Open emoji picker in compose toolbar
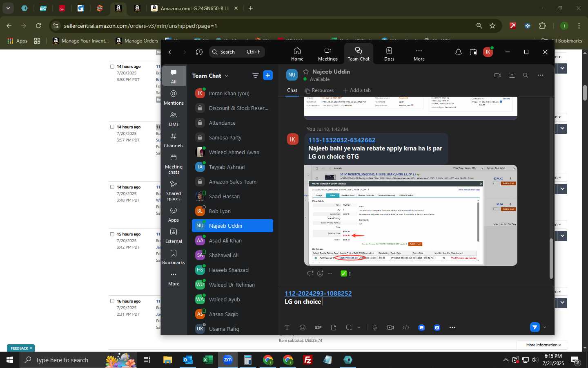The image size is (588, 368). click(x=303, y=328)
